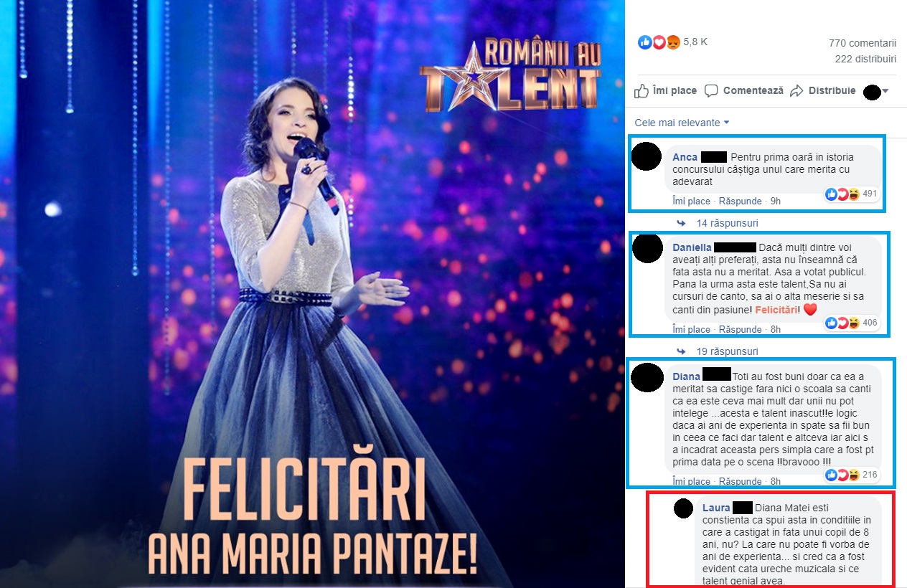Expand the 19 răspunsuri replies
907x588 pixels.
pos(727,351)
